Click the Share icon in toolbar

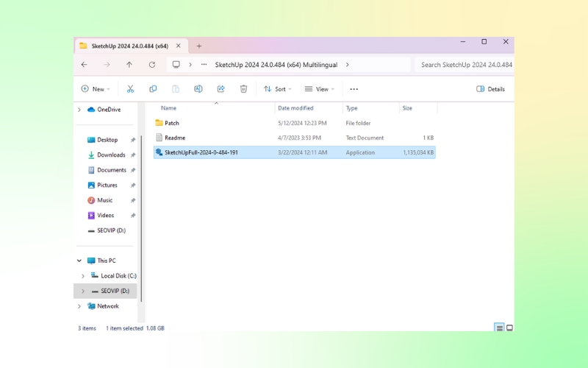[x=220, y=89]
